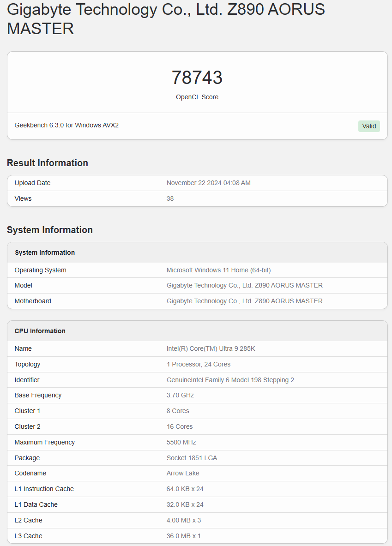Click the Views count of 38
392x546 pixels.
[x=170, y=198]
